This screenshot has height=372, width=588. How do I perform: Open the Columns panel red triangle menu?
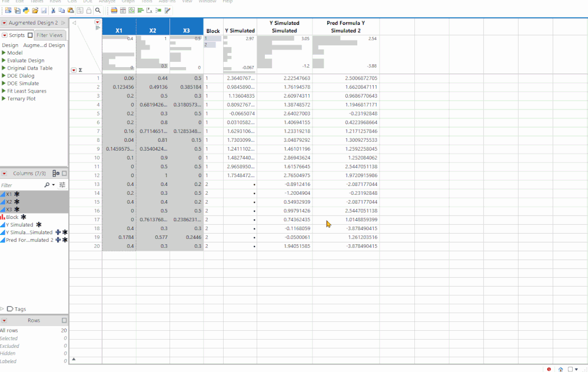(x=4, y=173)
